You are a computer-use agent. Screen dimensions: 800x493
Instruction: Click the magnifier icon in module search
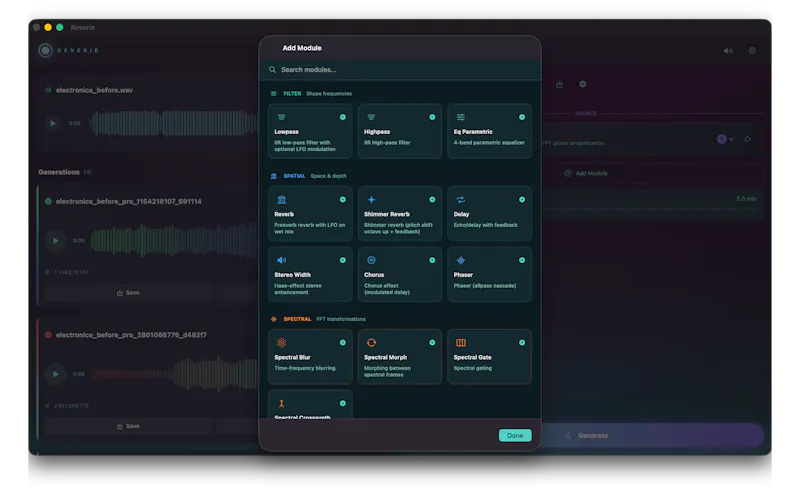[x=272, y=69]
